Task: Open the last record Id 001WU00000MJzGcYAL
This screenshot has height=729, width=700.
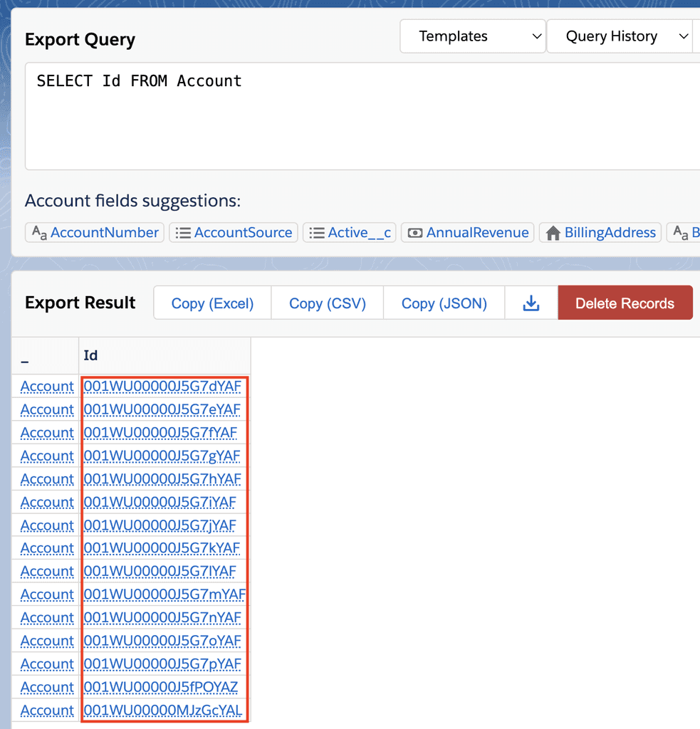Action: point(164,710)
